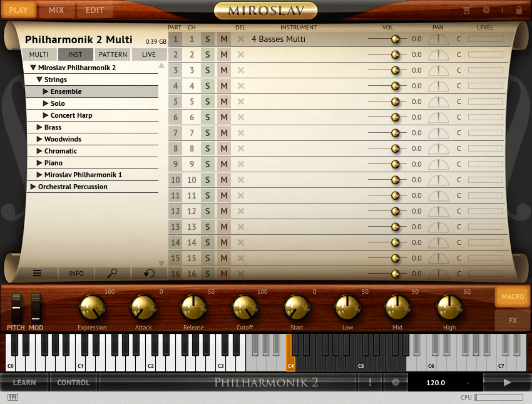Click the magnifier search icon

[x=112, y=273]
